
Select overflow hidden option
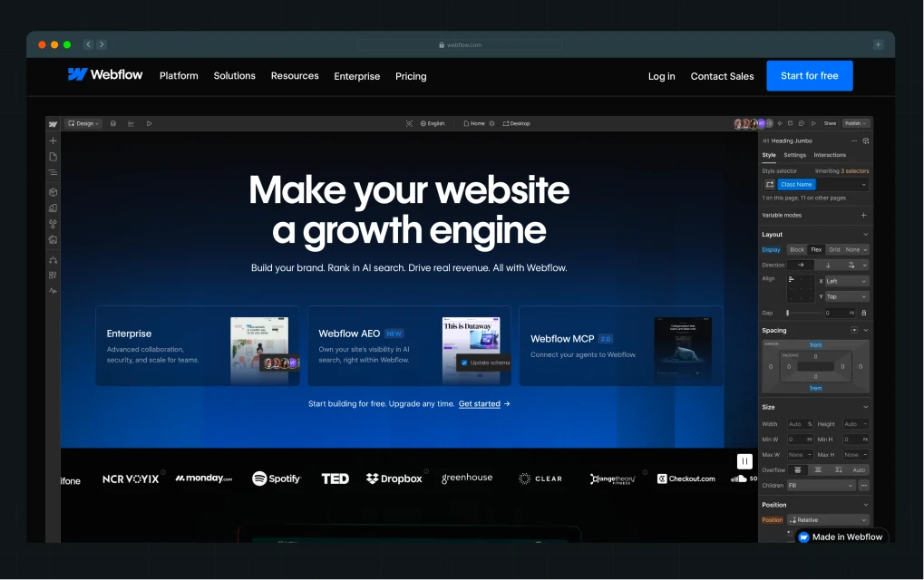pyautogui.click(x=818, y=469)
